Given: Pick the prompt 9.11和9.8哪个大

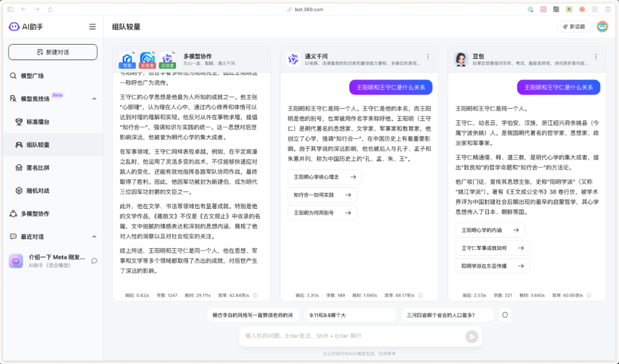Looking at the screenshot, I should coord(351,315).
